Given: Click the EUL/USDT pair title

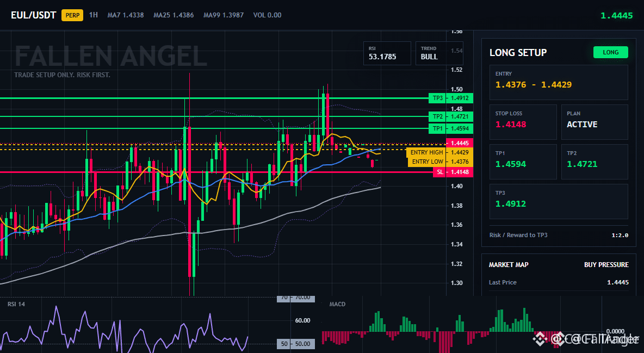Looking at the screenshot, I should 33,15.
